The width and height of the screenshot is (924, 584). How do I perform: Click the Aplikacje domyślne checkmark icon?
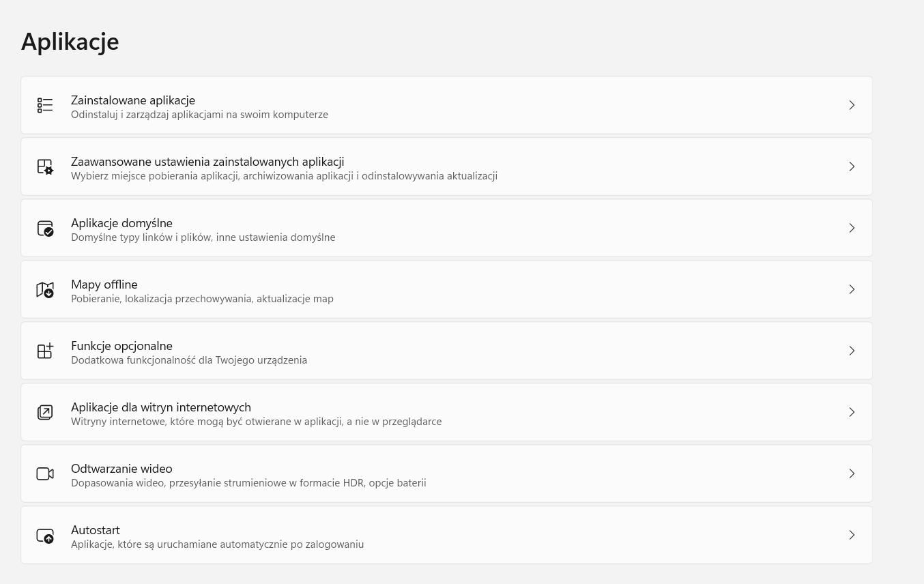45,228
